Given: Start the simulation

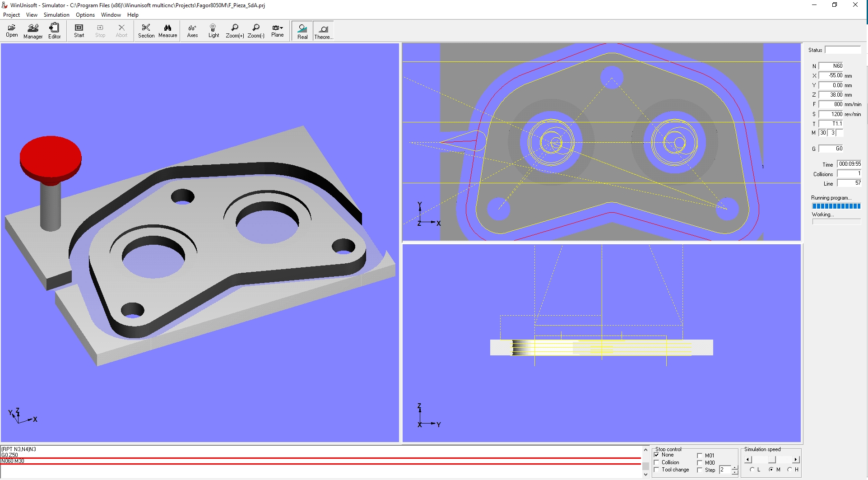Looking at the screenshot, I should tap(79, 31).
